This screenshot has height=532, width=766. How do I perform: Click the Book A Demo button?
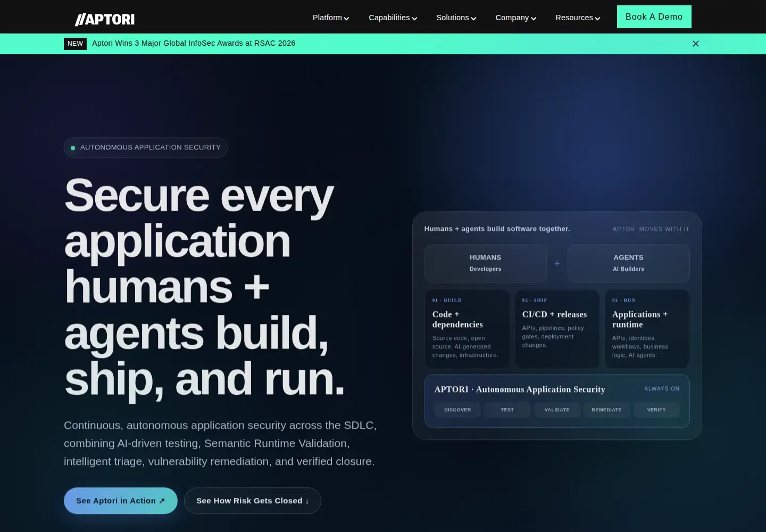coord(654,17)
